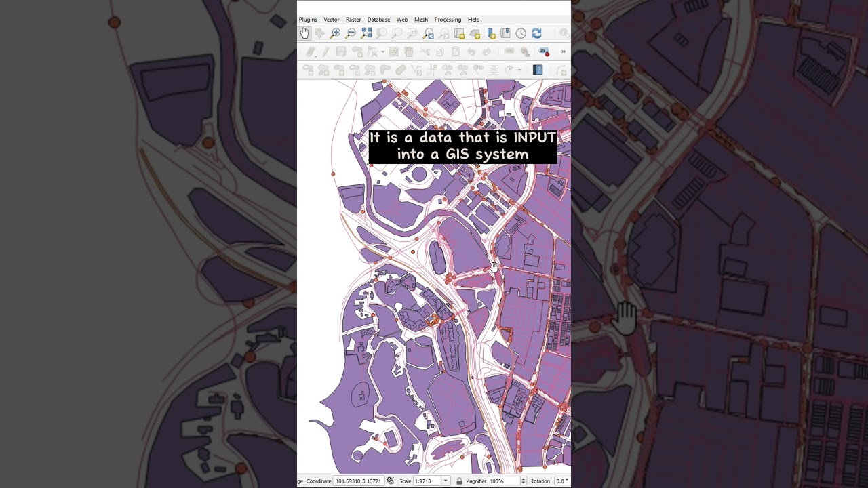
Task: Click the Save Layer Edits icon
Action: (x=341, y=52)
